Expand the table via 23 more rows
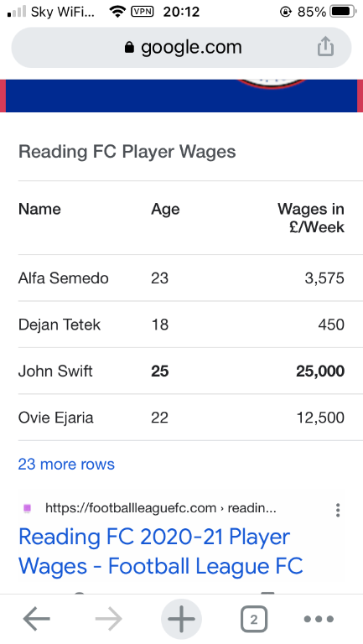Screen dimensions: 363x644 [x=66, y=464]
